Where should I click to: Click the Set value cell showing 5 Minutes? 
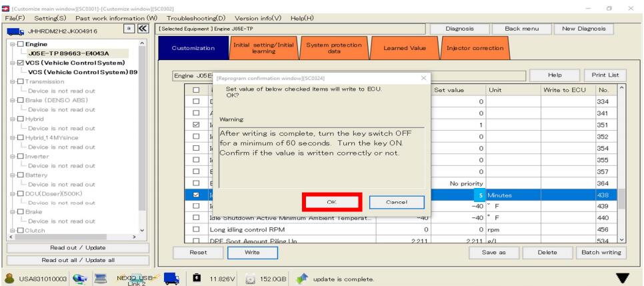(459, 195)
